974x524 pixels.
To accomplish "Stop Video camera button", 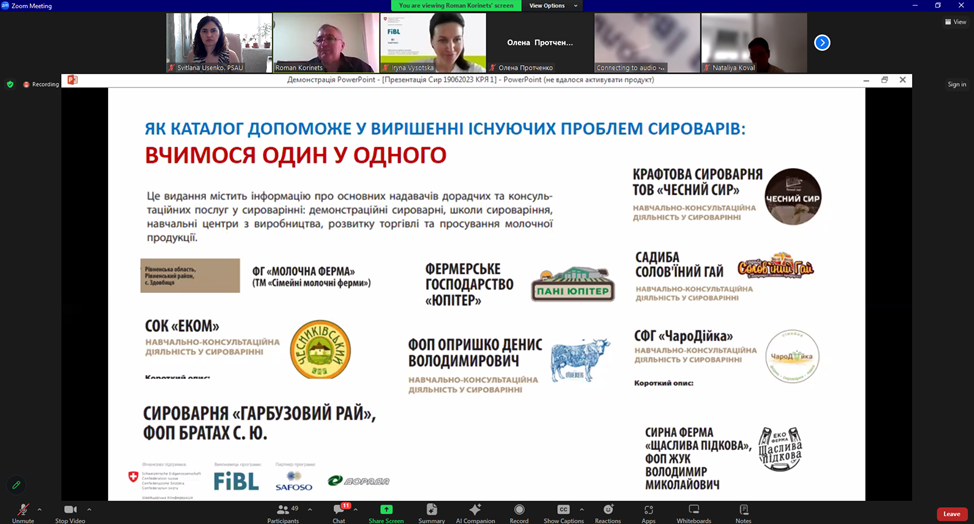I will point(70,513).
